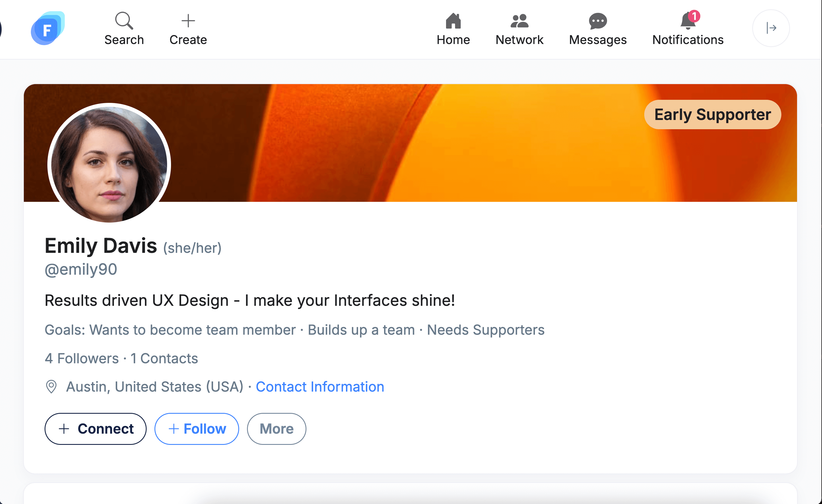
Task: Click the logout arrow button
Action: 771,28
